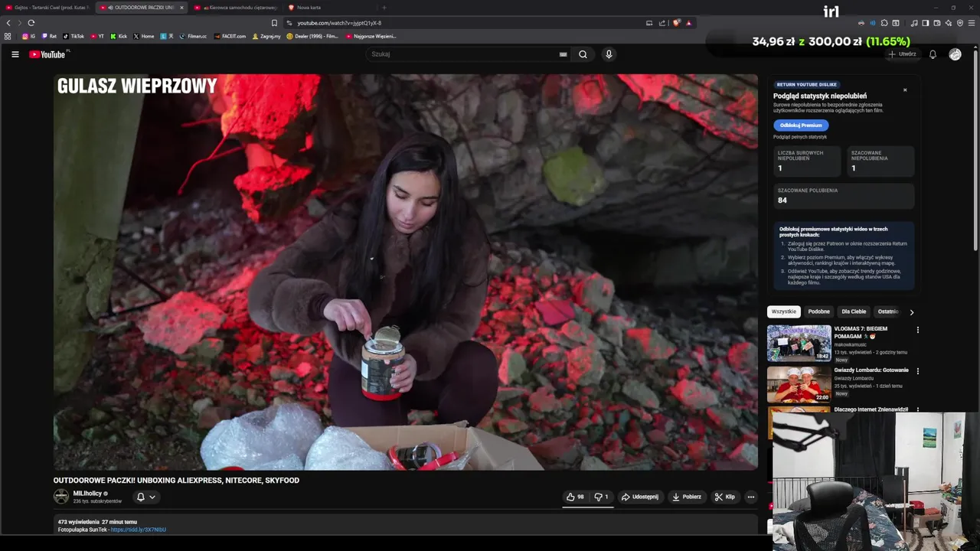Open the account avatar menu
980x551 pixels.
click(x=955, y=54)
